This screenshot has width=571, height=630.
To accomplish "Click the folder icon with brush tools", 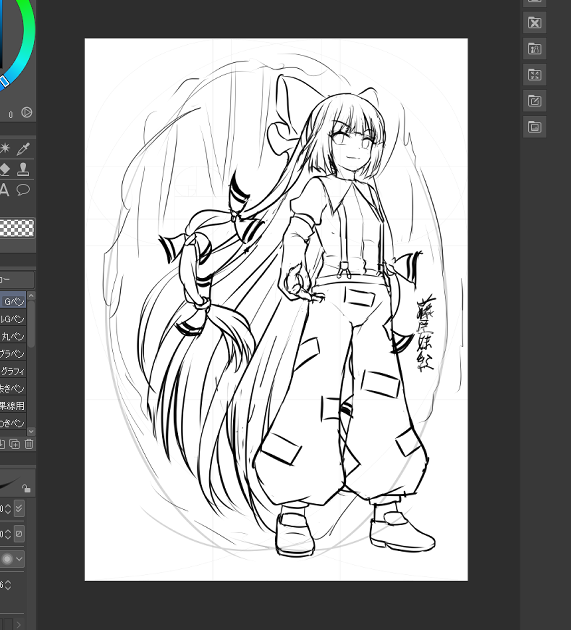I will tap(534, 49).
